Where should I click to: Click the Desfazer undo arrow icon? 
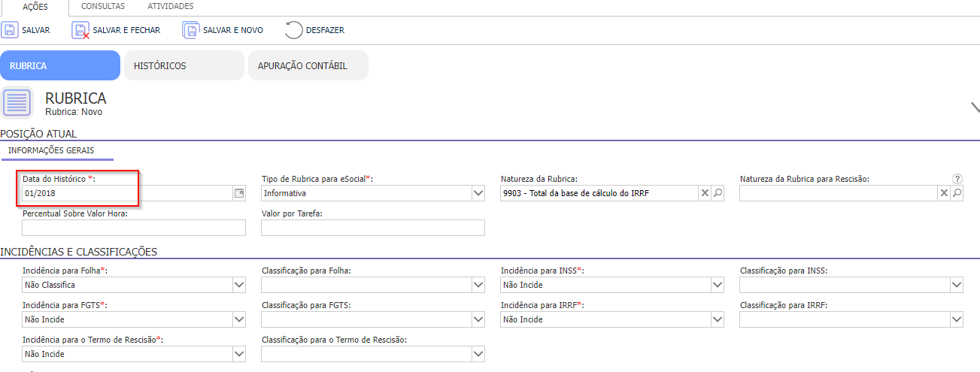pyautogui.click(x=293, y=30)
